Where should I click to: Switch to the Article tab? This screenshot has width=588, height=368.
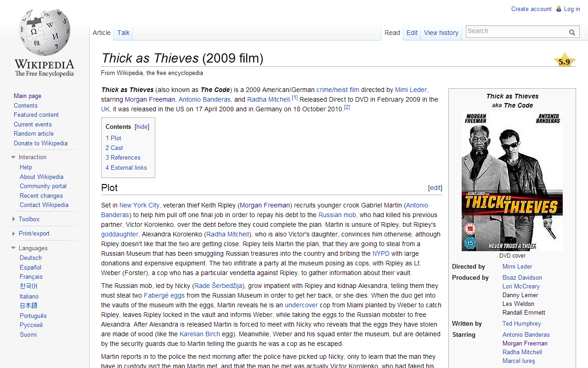pyautogui.click(x=102, y=33)
